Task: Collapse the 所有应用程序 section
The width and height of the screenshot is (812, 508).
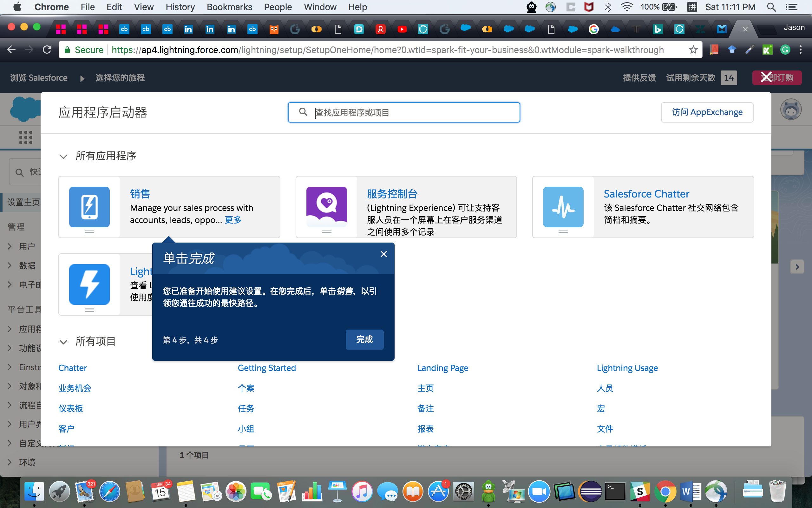Action: (x=63, y=157)
